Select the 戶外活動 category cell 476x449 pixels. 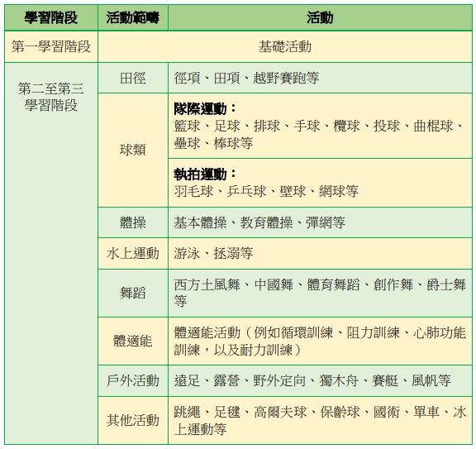coord(133,380)
